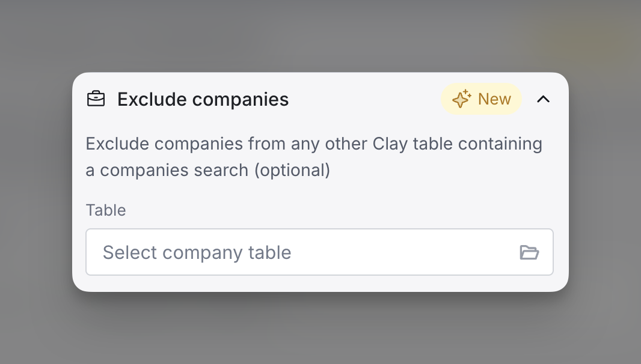641x364 pixels.
Task: Click the sparkle icon in the New badge
Action: click(462, 99)
